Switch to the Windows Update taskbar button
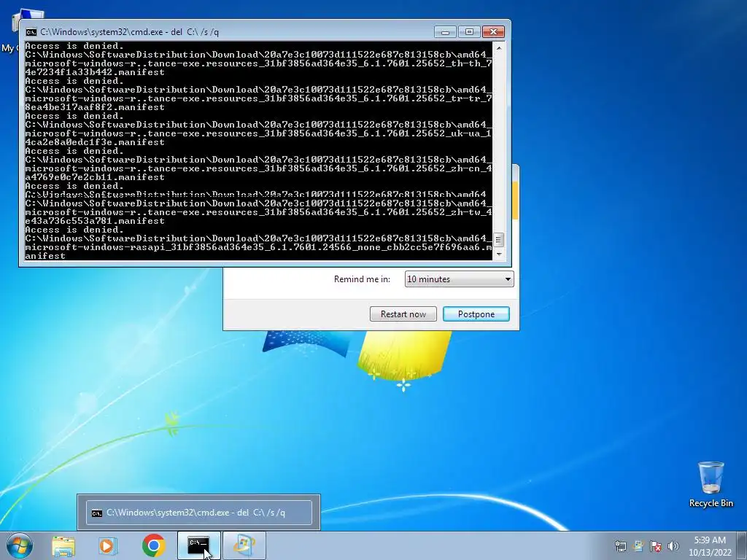747x560 pixels. click(244, 545)
